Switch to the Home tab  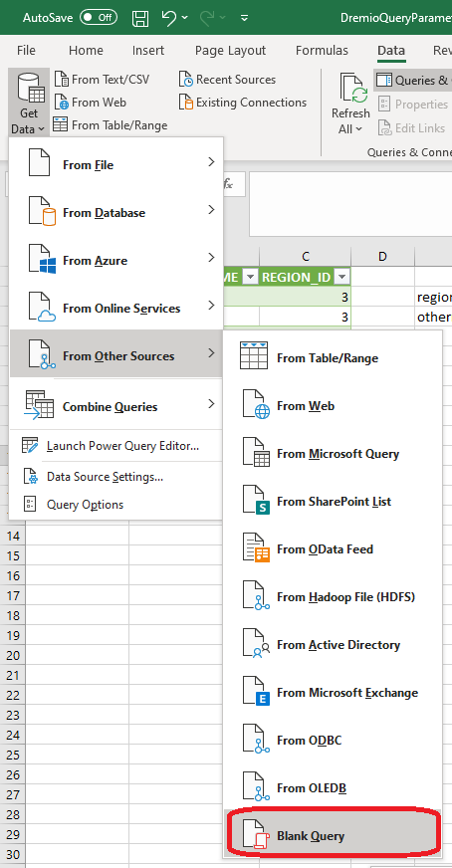tap(86, 51)
